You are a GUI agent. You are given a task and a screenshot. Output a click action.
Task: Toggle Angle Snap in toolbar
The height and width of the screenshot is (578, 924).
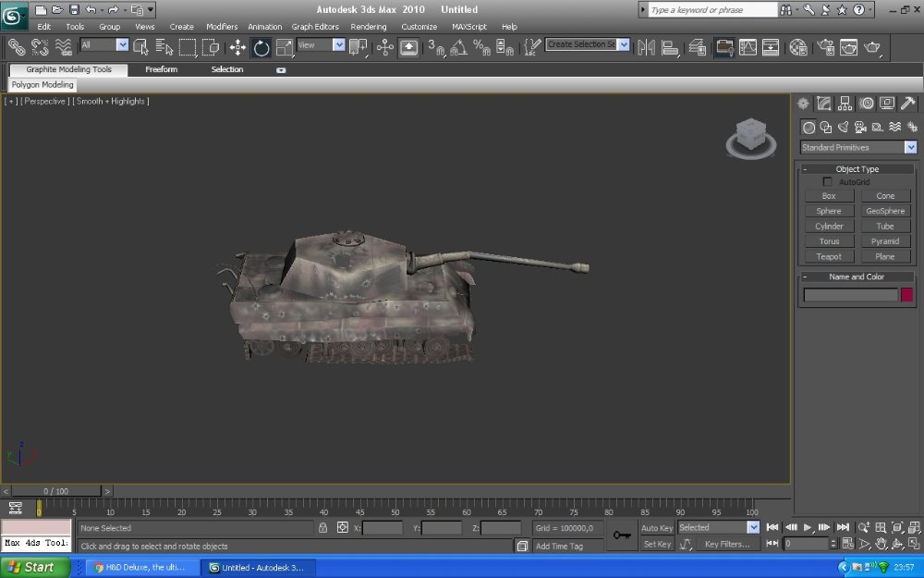[x=458, y=47]
